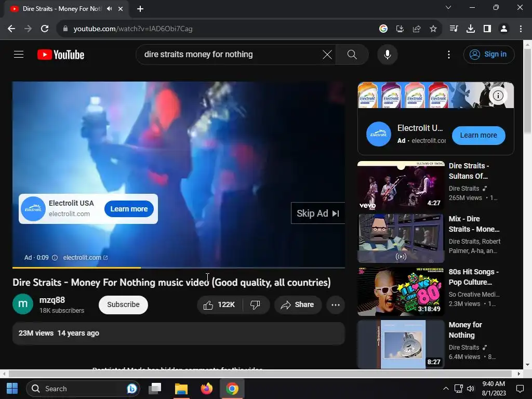This screenshot has width=532, height=399.
Task: Start voice search with microphone icon
Action: click(387, 54)
